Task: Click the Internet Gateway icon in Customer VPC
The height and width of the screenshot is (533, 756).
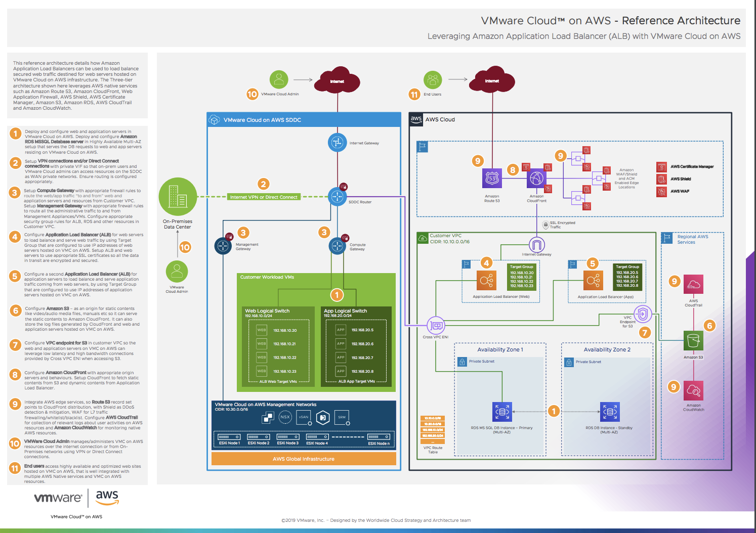Action: [537, 245]
